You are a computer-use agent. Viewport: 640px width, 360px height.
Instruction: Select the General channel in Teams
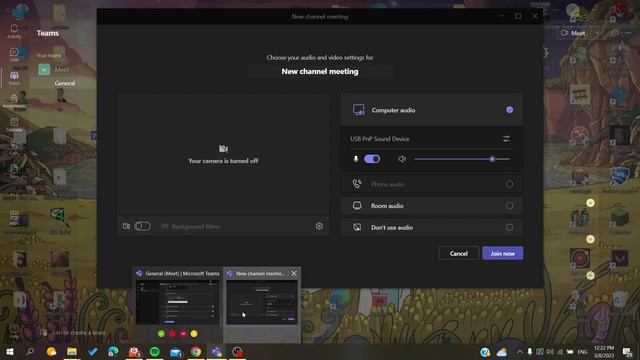tap(64, 83)
